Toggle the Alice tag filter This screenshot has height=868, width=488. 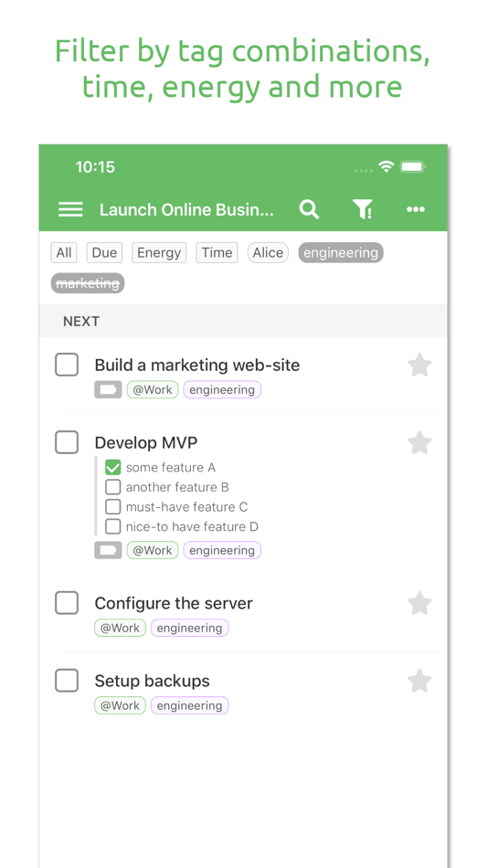pyautogui.click(x=268, y=252)
